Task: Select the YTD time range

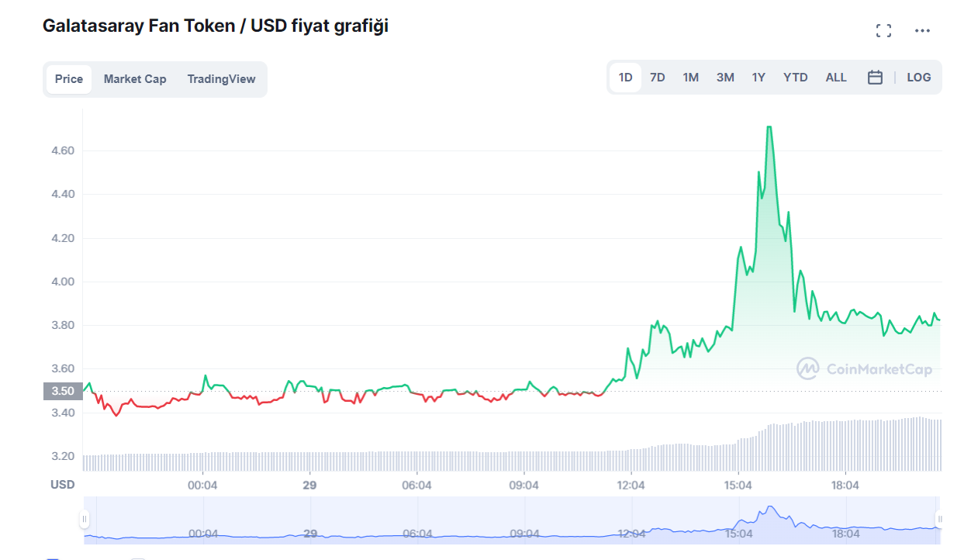Action: 796,78
